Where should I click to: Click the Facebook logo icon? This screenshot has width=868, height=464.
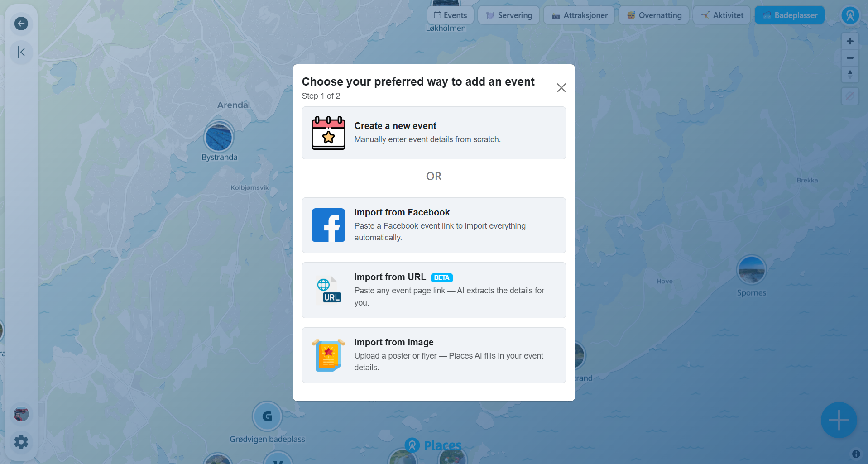328,225
